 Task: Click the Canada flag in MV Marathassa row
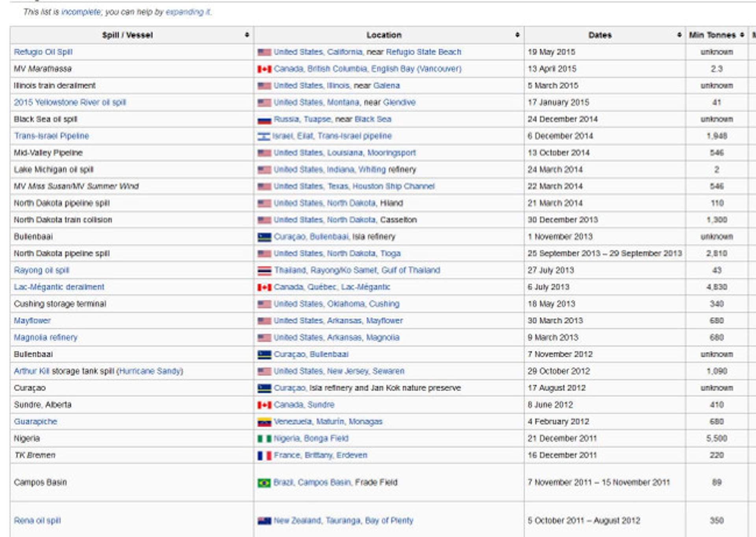click(264, 69)
